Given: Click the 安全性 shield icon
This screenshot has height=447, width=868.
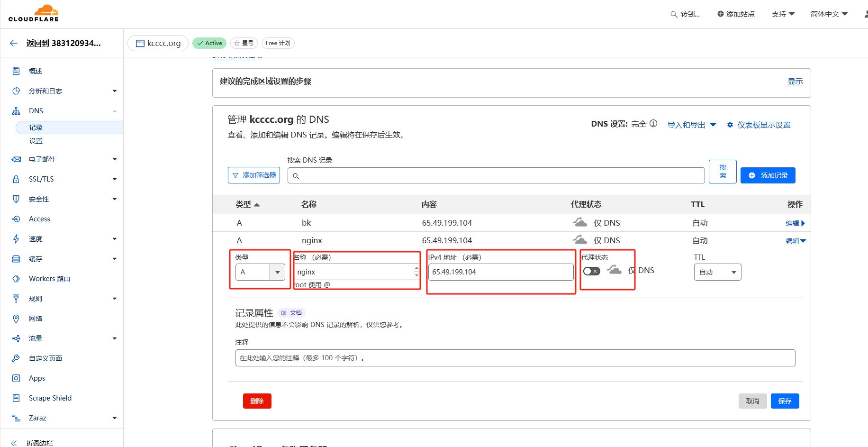Looking at the screenshot, I should point(16,199).
